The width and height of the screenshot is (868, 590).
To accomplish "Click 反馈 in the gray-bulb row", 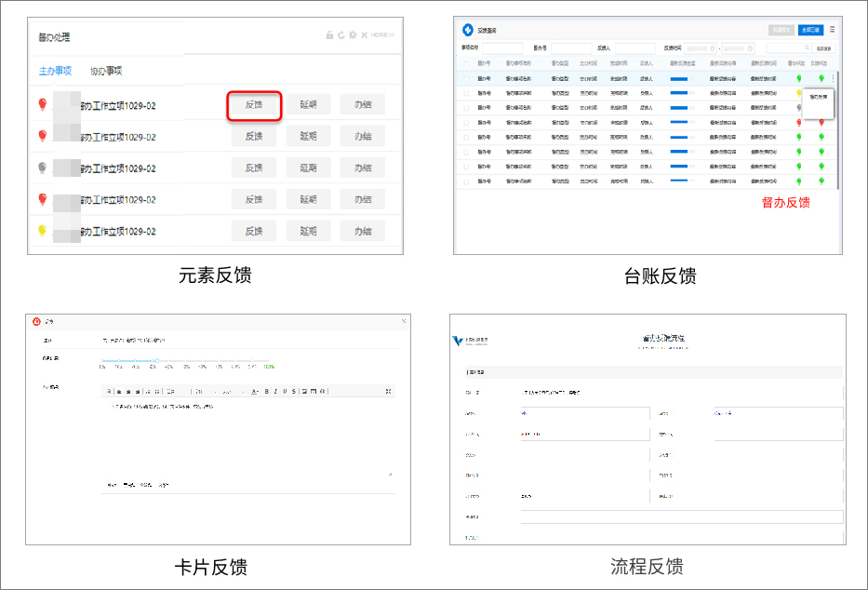I will click(x=254, y=168).
